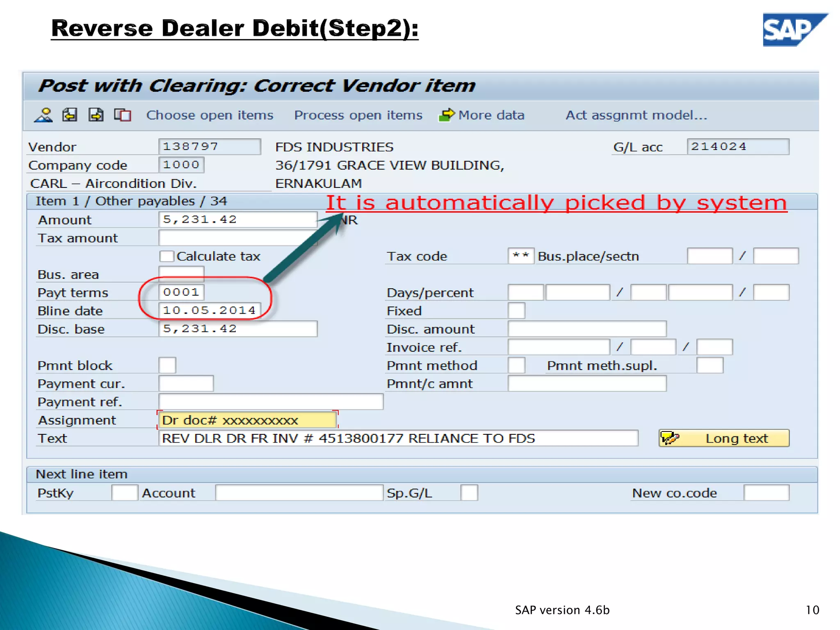
Task: Click the first Days/percent field
Action: click(x=526, y=292)
